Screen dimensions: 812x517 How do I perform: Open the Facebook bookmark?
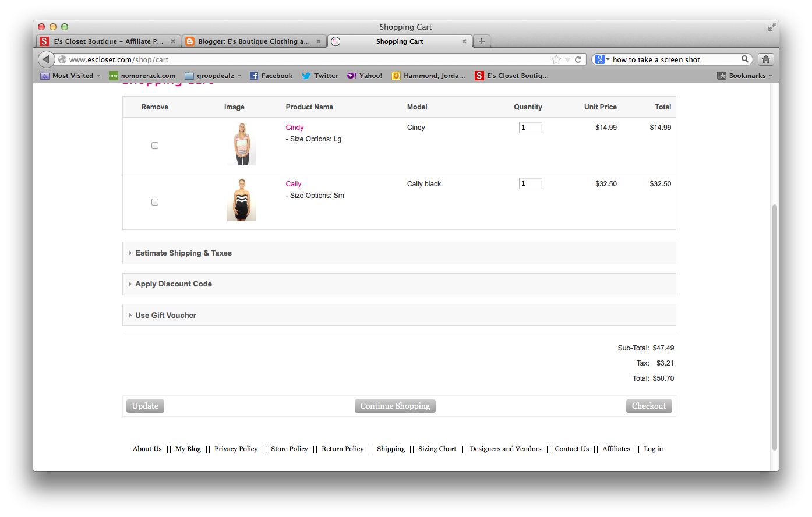point(271,75)
